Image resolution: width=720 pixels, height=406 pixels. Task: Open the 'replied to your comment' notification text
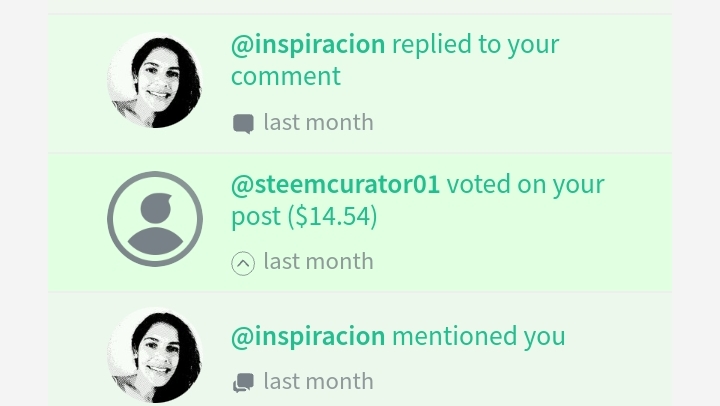(395, 60)
